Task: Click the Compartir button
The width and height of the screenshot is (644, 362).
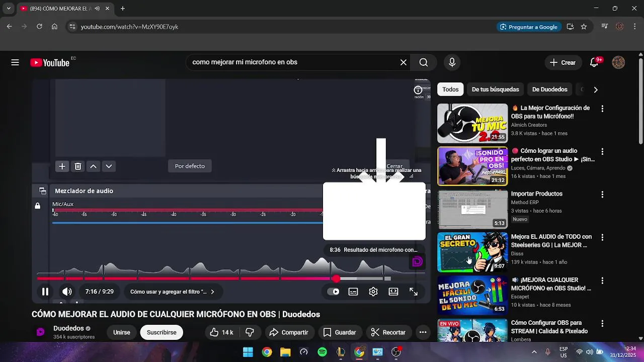Action: [x=289, y=332]
